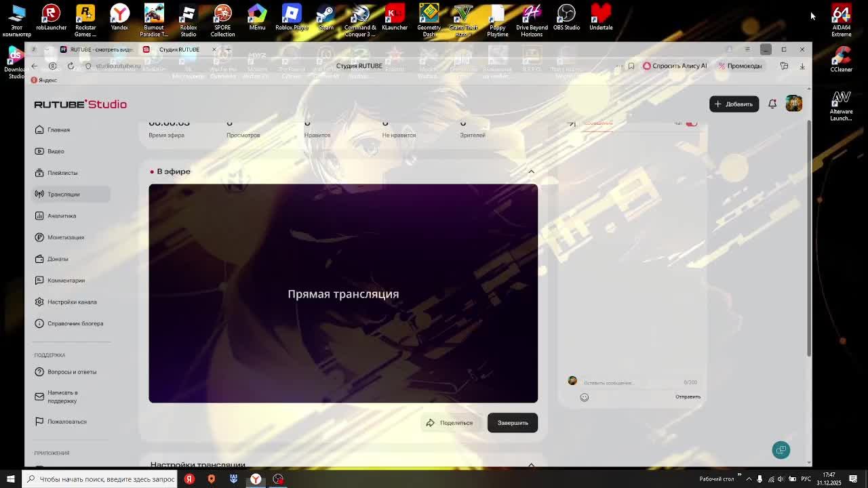Image resolution: width=868 pixels, height=488 pixels.
Task: Open the support chat widget button
Action: [781, 450]
